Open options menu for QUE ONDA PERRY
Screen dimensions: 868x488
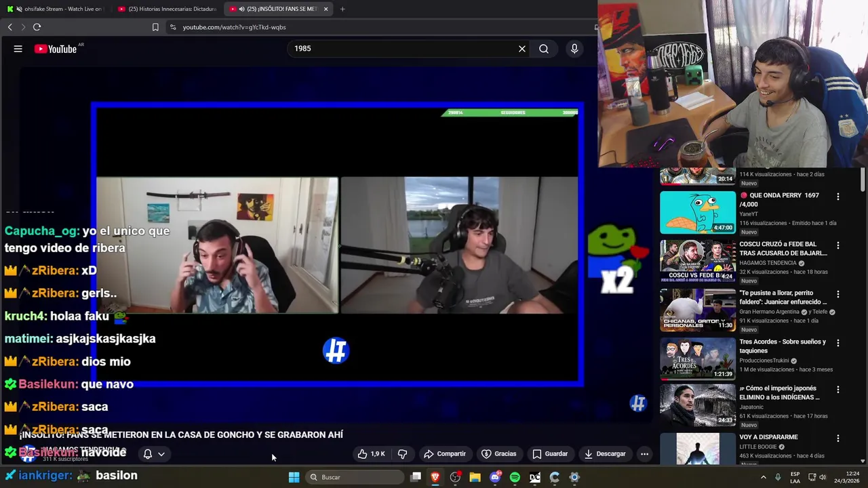coord(838,197)
